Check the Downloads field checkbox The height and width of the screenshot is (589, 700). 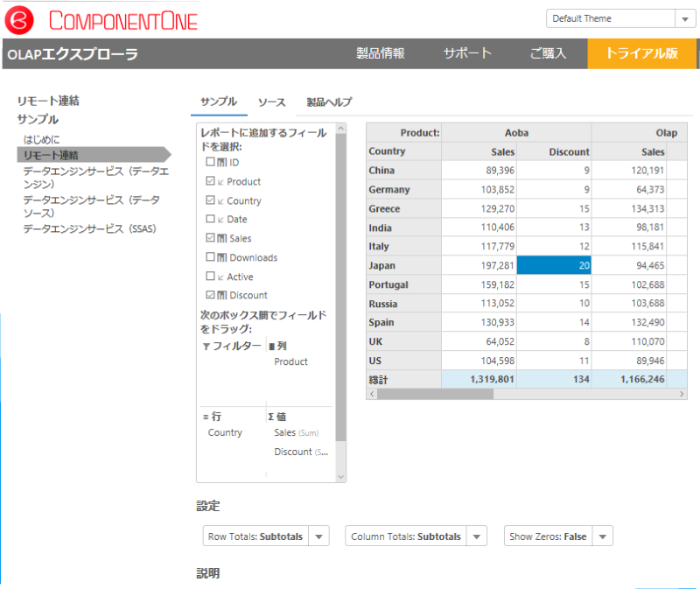[x=210, y=256]
